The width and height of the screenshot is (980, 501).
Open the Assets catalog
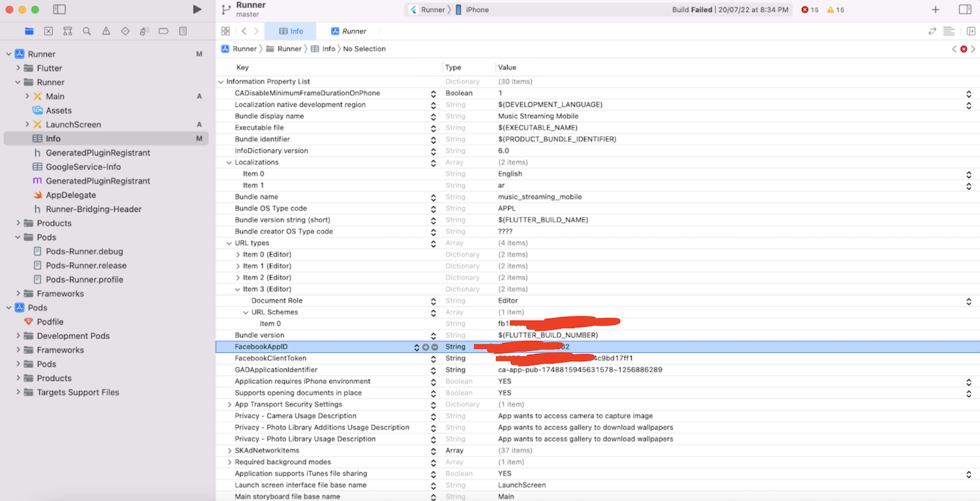[x=58, y=110]
